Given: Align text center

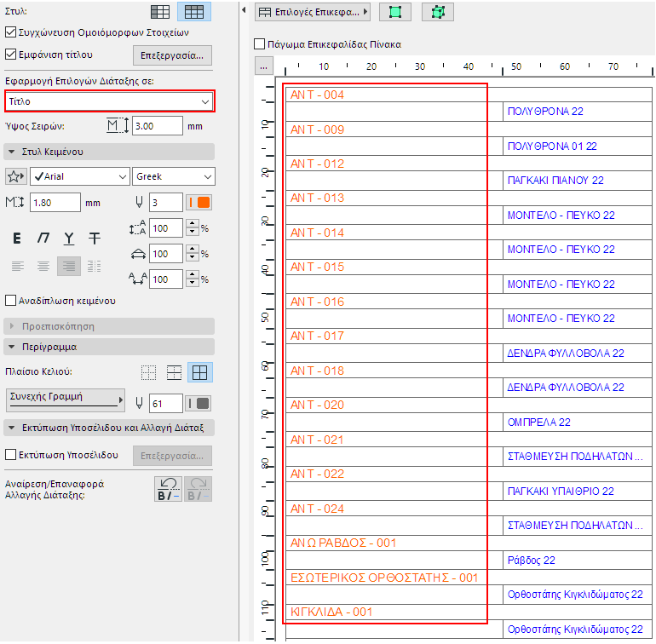Looking at the screenshot, I should point(43,266).
